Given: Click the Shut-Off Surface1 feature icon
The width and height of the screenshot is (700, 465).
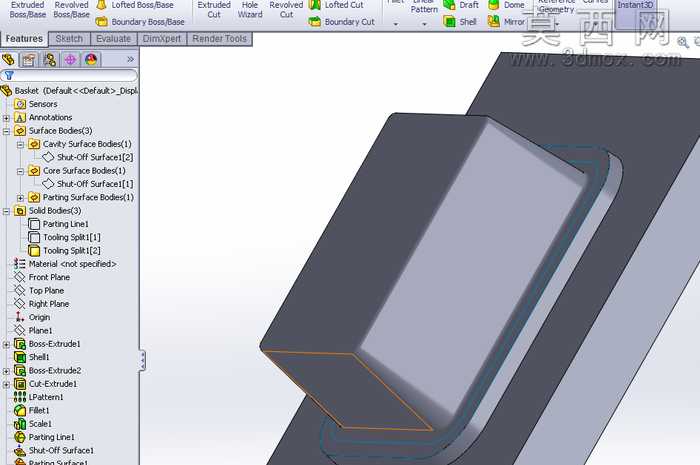Looking at the screenshot, I should 20,450.
